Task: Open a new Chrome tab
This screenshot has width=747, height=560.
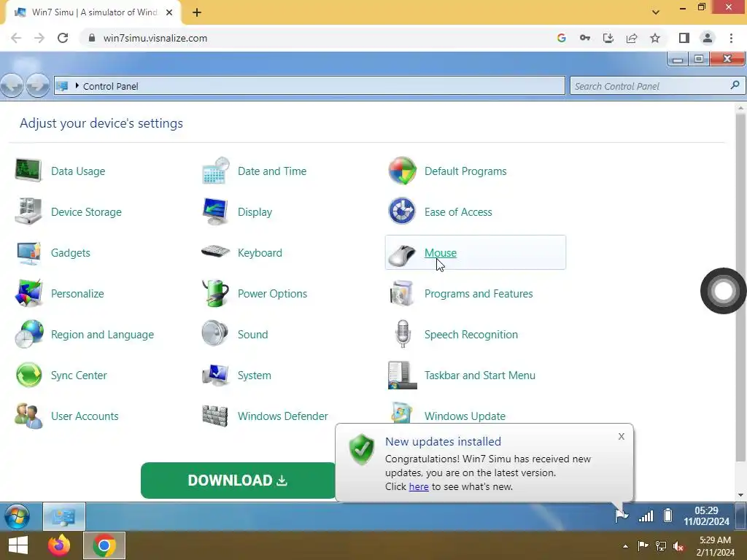Action: pos(197,12)
